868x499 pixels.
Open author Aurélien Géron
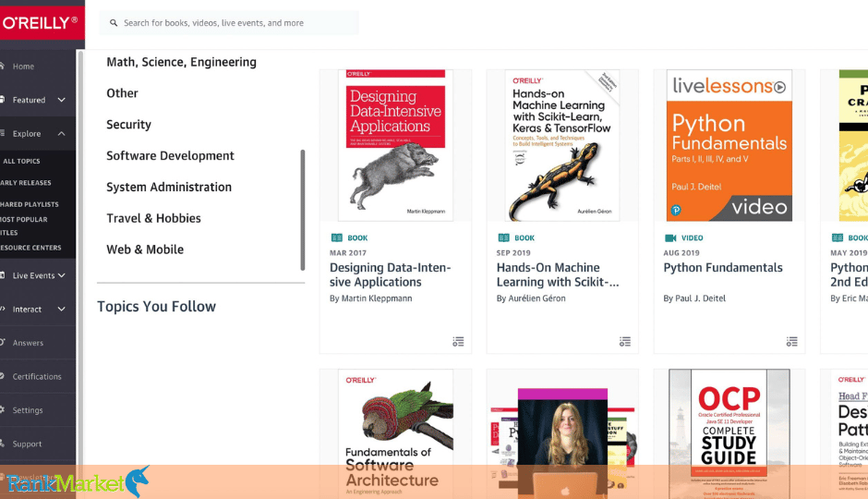537,298
